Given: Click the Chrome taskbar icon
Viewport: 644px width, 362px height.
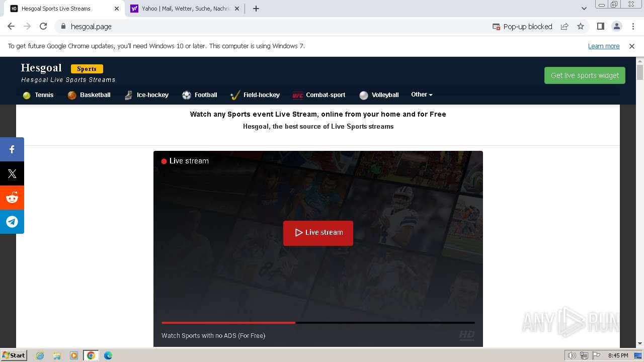Looking at the screenshot, I should pos(91,355).
